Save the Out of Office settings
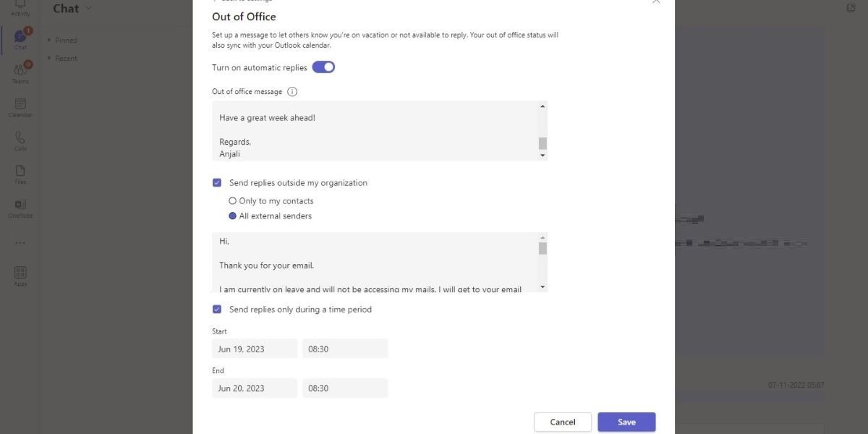Viewport: 868px width, 434px height. pos(626,422)
